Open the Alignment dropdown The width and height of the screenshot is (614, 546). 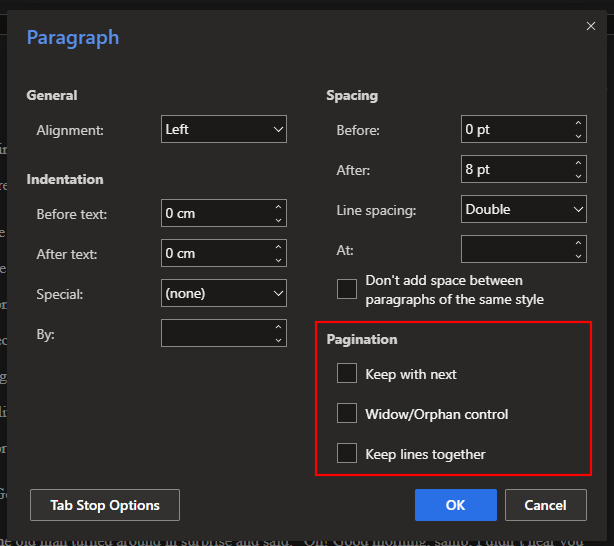(224, 129)
